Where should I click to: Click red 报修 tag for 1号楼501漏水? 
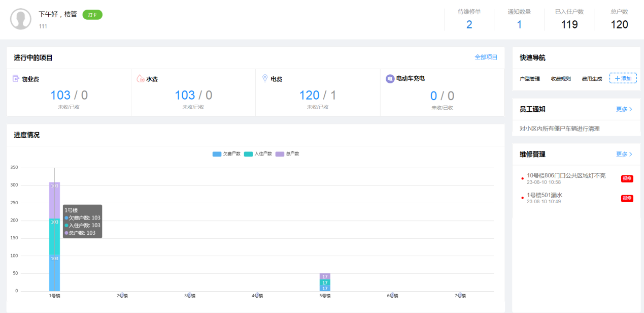pyautogui.click(x=627, y=198)
